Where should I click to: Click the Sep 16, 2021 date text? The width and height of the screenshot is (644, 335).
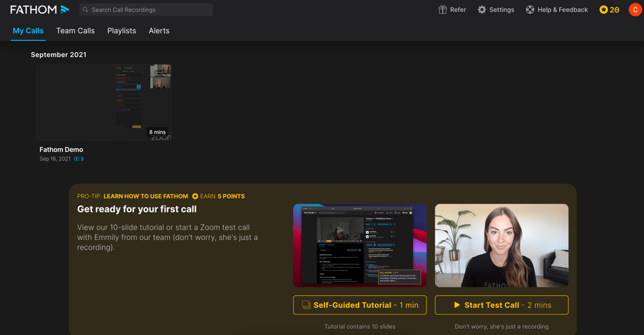tap(55, 159)
